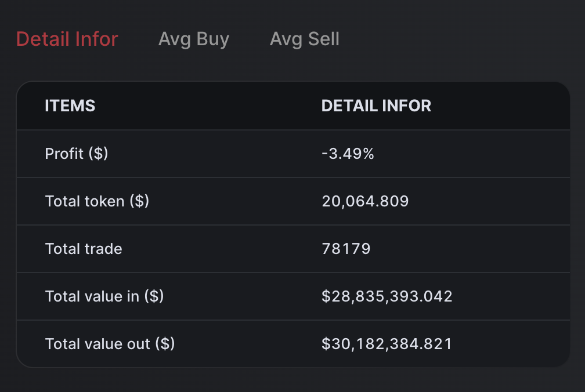
Task: Switch to the Avg Buy tab
Action: [194, 39]
